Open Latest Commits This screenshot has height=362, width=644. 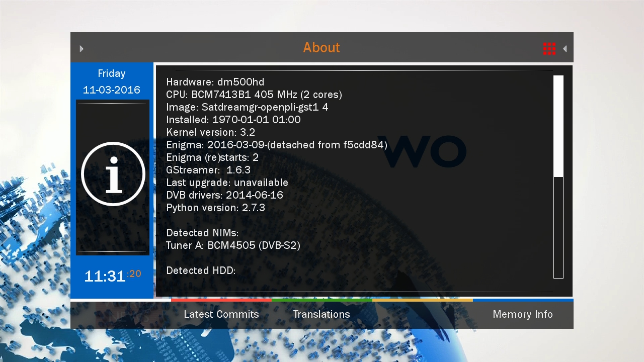tap(221, 314)
